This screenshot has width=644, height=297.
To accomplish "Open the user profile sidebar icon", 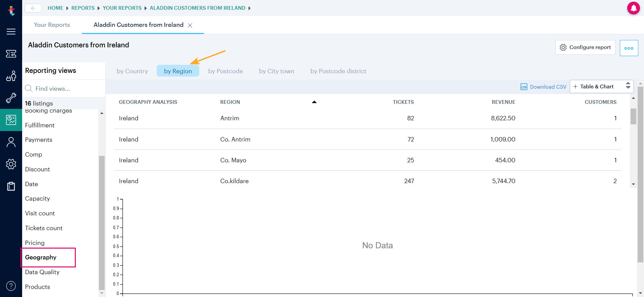I will click(11, 142).
